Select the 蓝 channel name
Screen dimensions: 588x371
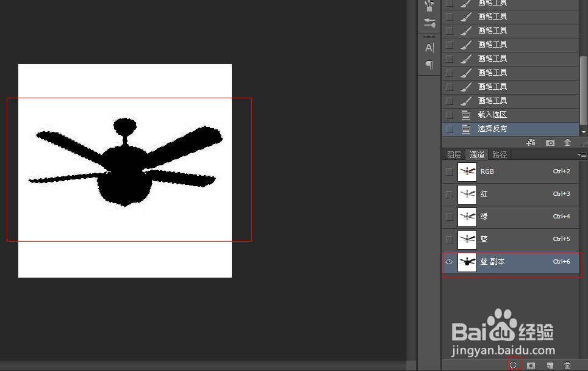coord(484,239)
